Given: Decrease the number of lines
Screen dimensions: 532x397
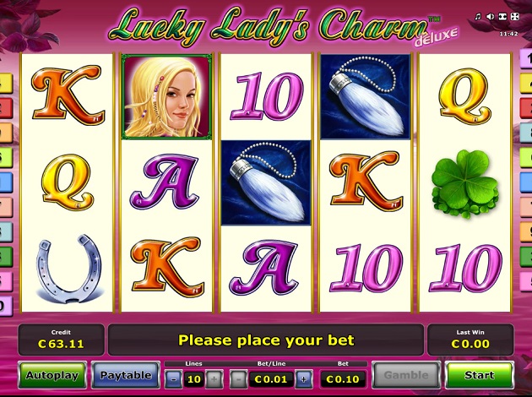Looking at the screenshot, I should pos(174,379).
